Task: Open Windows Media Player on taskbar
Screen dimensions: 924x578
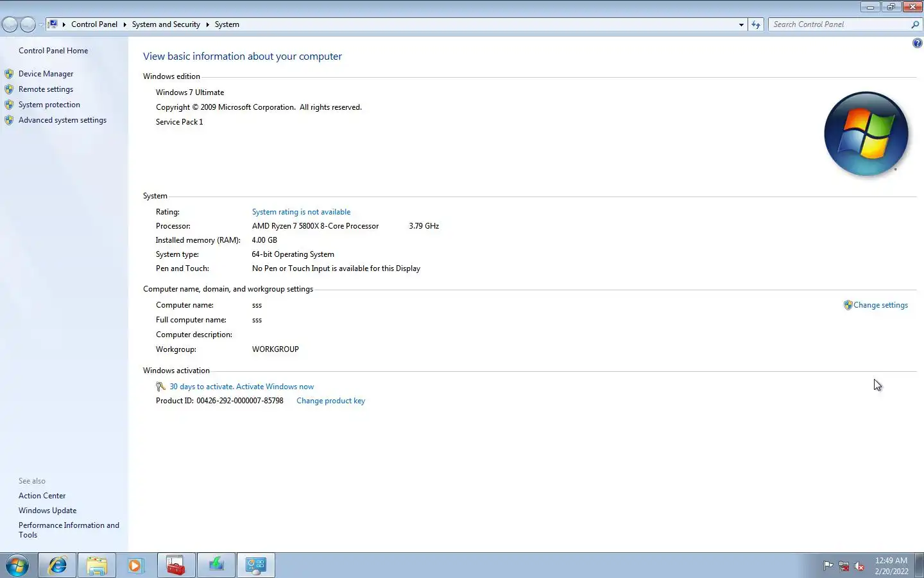Action: click(136, 565)
